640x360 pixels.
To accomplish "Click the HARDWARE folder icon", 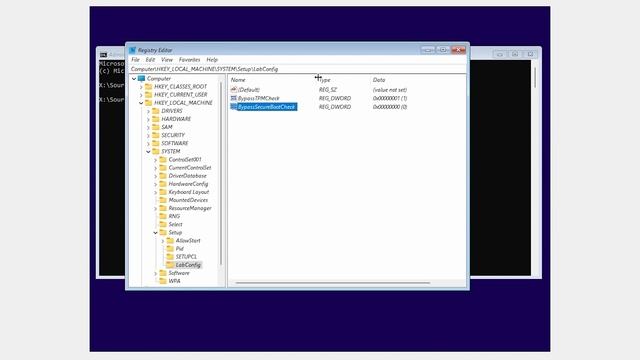I will point(156,119).
